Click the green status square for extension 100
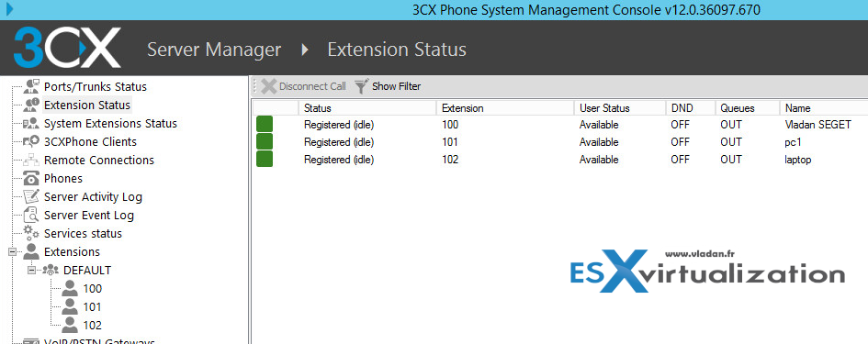 click(265, 125)
